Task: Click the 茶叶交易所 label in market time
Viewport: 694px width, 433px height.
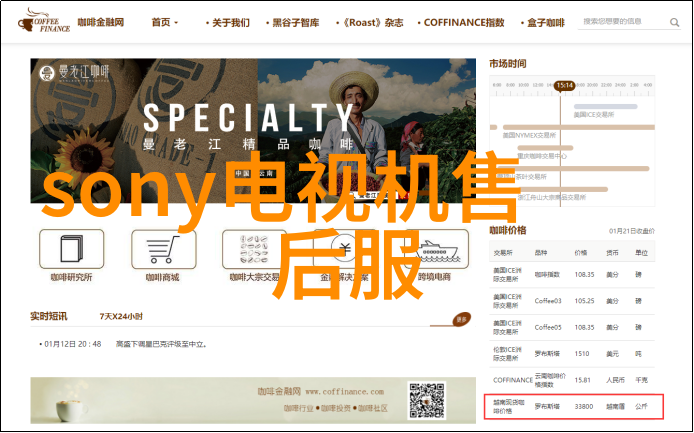Action: point(524,177)
